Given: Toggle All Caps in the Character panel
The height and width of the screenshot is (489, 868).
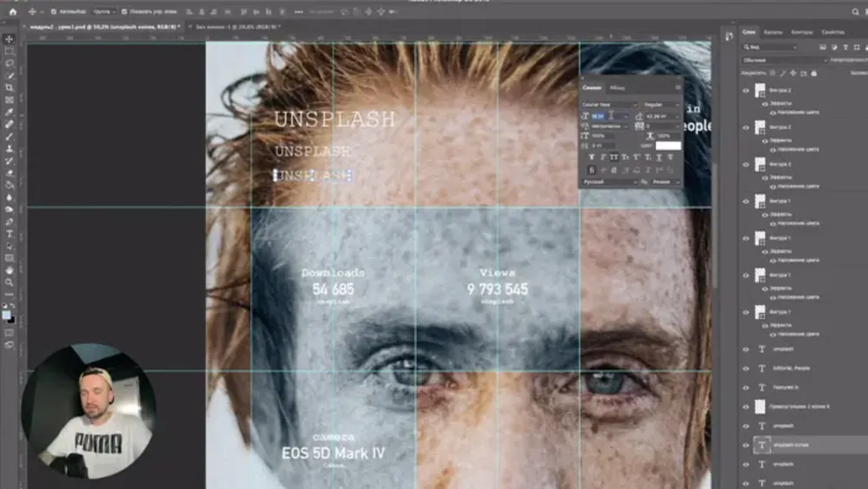Looking at the screenshot, I should (x=614, y=157).
